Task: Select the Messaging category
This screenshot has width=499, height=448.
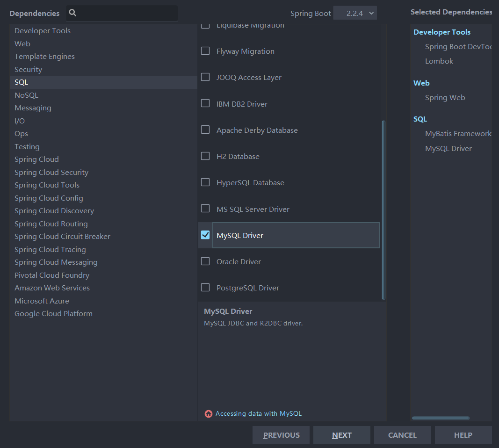Action: point(103,108)
